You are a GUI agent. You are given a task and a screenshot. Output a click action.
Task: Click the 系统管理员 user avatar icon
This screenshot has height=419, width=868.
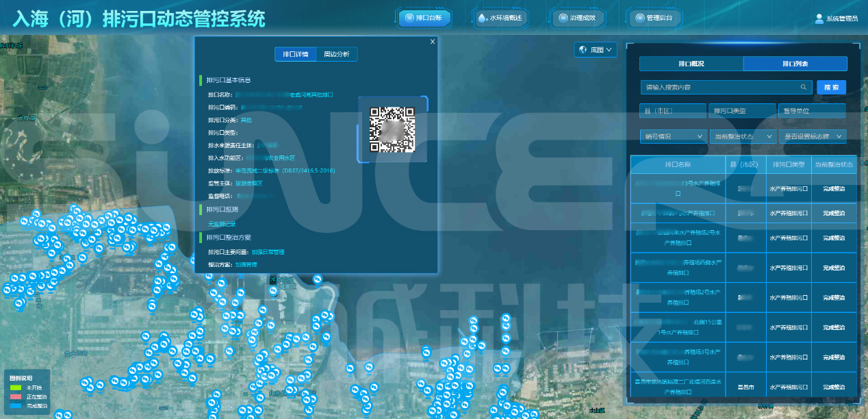coord(819,18)
